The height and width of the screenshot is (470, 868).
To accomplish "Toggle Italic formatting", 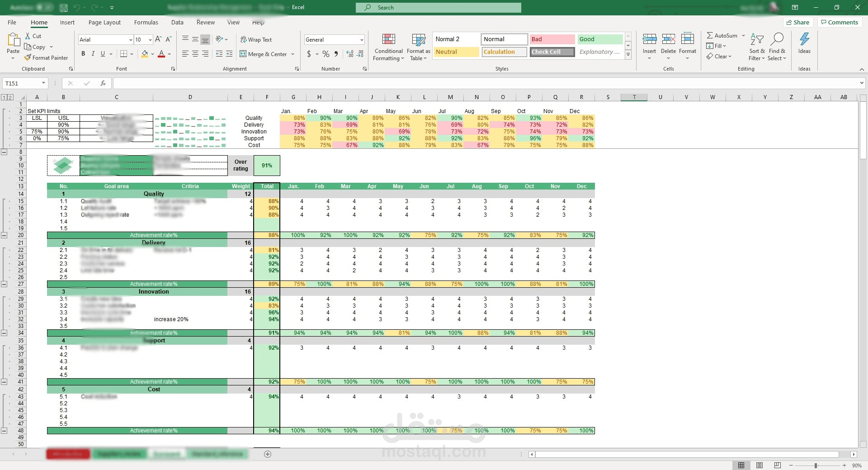I will (x=93, y=54).
